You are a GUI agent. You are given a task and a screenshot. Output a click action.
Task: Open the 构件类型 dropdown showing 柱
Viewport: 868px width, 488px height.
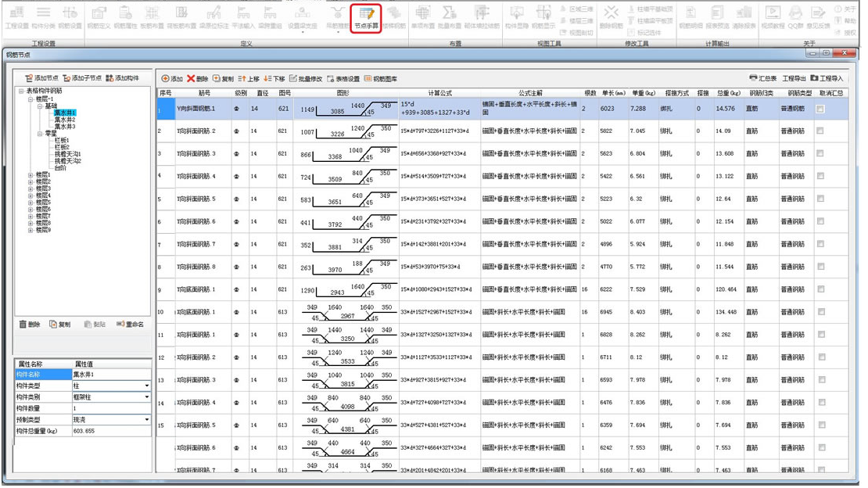(147, 386)
